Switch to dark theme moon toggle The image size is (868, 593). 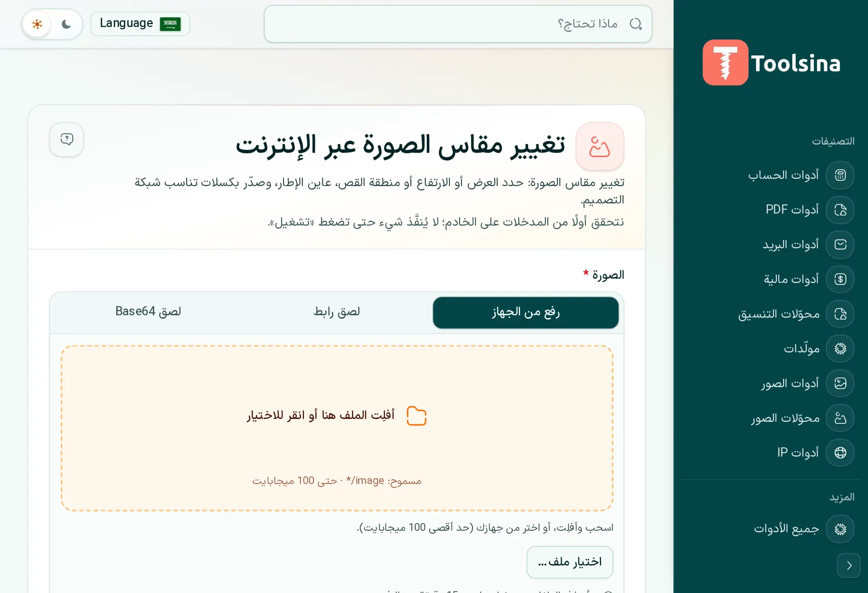click(x=67, y=24)
